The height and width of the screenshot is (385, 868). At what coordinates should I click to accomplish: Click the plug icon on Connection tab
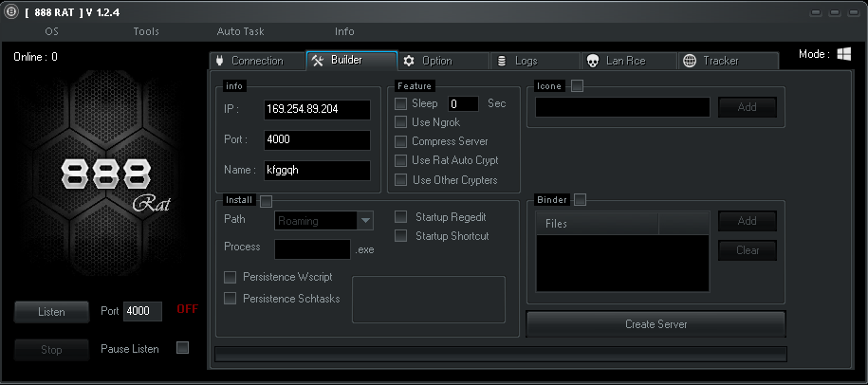click(220, 61)
